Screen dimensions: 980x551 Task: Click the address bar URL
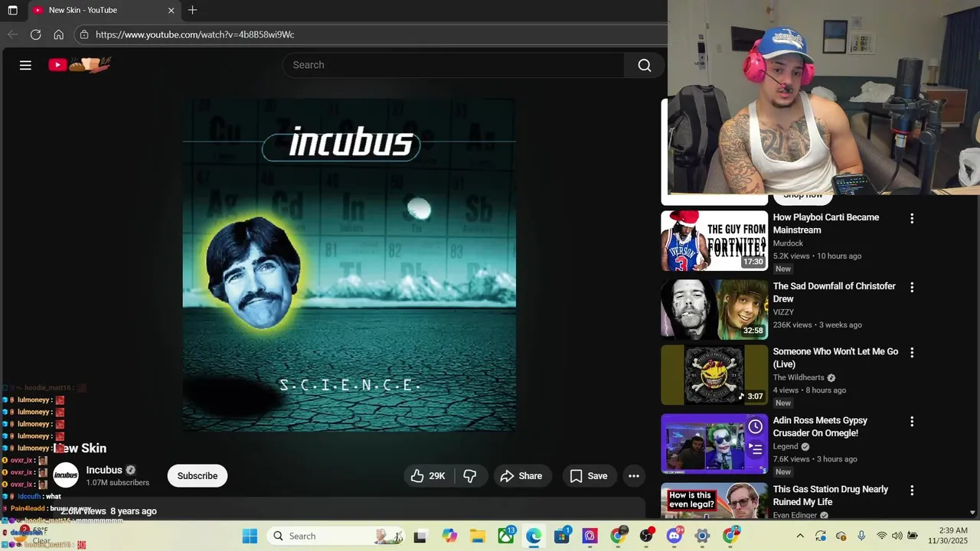[194, 34]
